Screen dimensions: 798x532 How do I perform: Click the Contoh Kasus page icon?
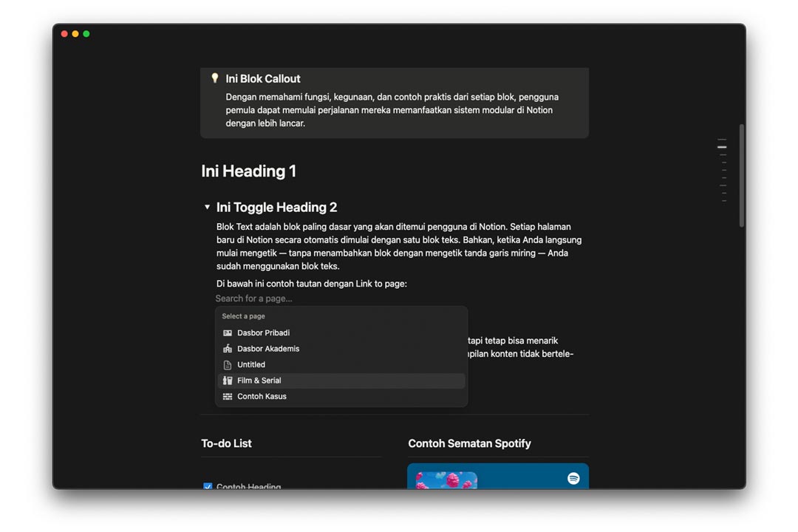[x=228, y=397]
